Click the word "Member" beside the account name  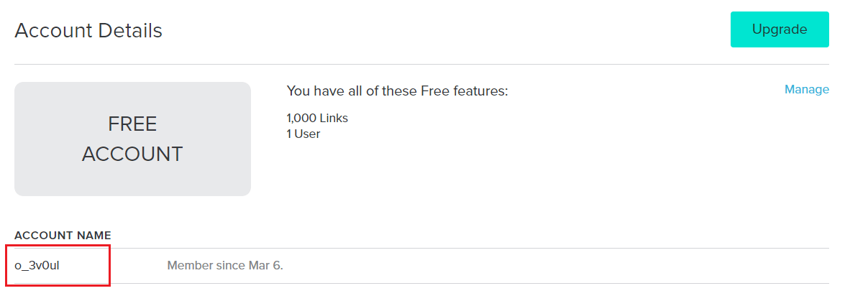pos(189,266)
